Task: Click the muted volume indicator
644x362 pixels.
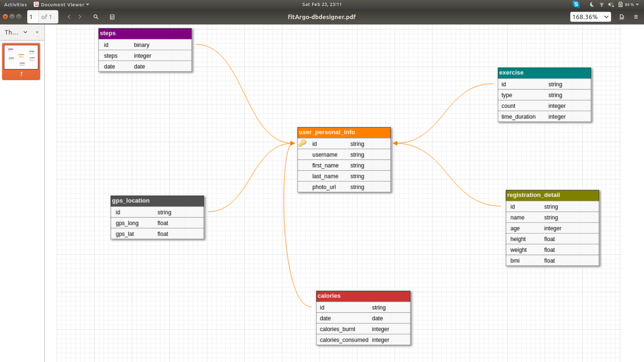Action: [x=611, y=4]
